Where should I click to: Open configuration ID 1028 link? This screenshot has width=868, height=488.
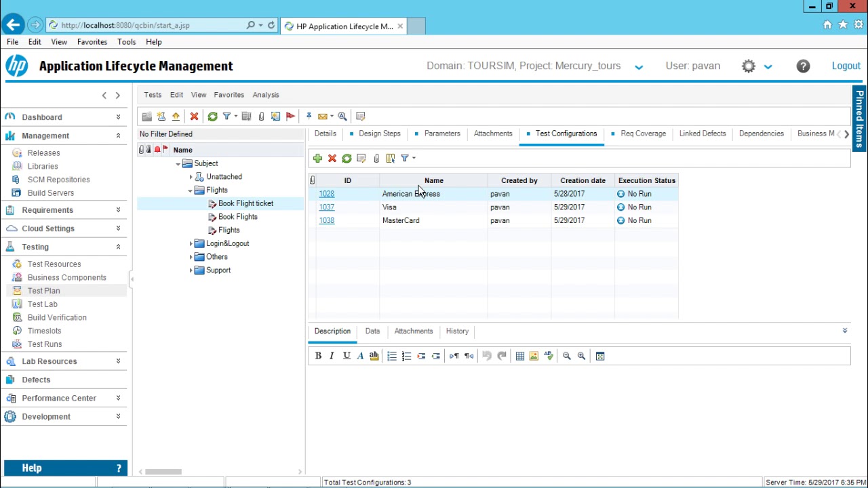click(327, 194)
